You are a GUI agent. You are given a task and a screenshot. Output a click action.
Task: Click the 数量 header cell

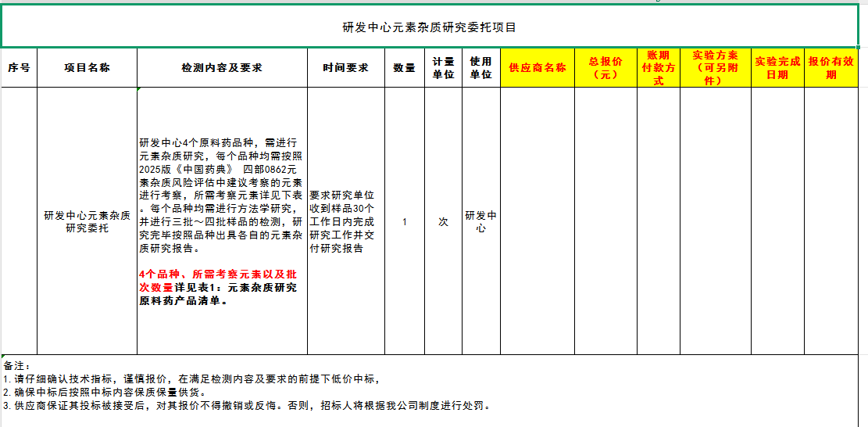(404, 68)
